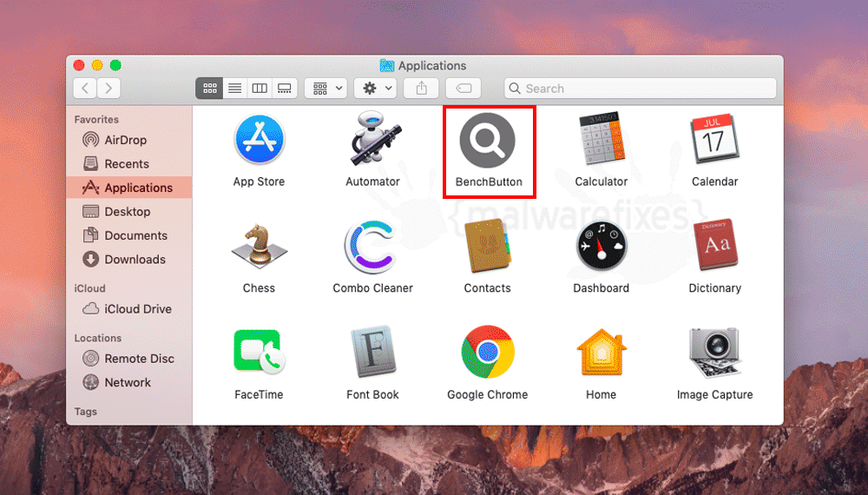Launch Google Chrome from Applications
Image resolution: width=868 pixels, height=495 pixels.
pos(488,353)
